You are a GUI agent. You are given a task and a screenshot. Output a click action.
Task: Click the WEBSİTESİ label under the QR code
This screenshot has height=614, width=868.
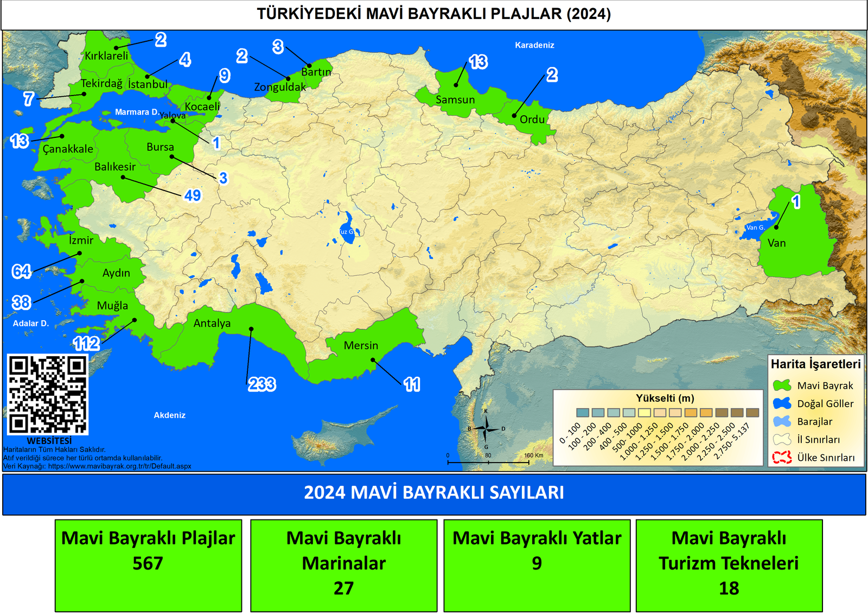[x=49, y=441]
